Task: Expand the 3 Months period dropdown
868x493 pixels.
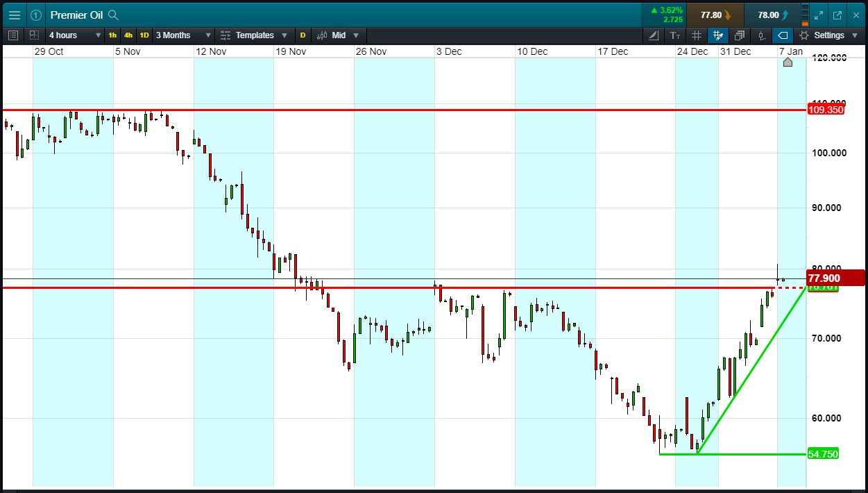Action: (182, 35)
